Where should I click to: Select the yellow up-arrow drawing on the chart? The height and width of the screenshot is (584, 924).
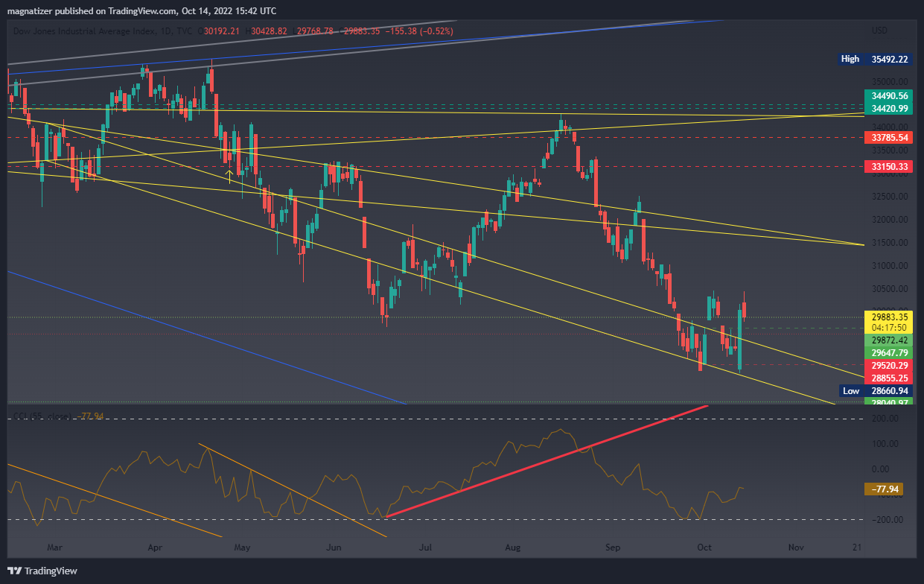(230, 177)
